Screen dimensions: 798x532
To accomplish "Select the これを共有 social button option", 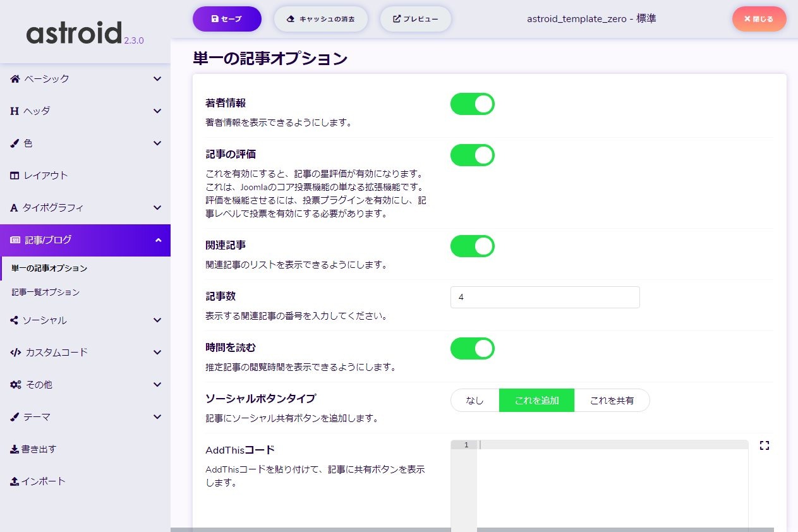I will [x=611, y=401].
